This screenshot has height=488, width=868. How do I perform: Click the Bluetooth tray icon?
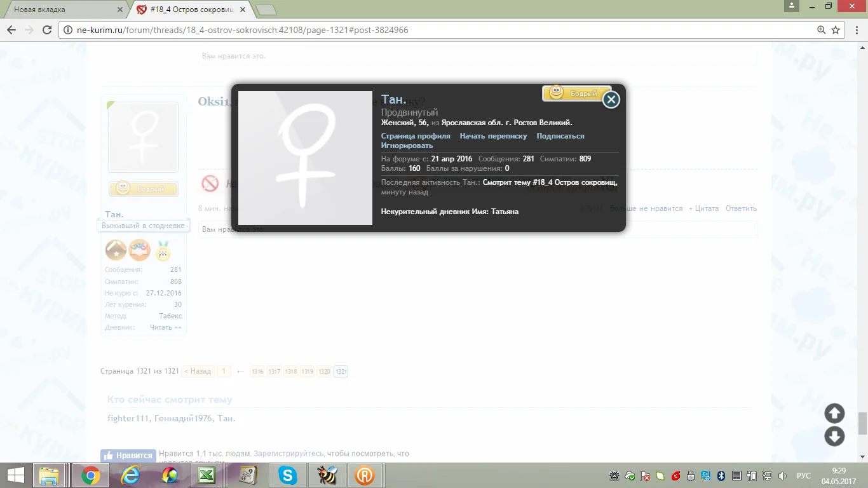click(x=721, y=475)
